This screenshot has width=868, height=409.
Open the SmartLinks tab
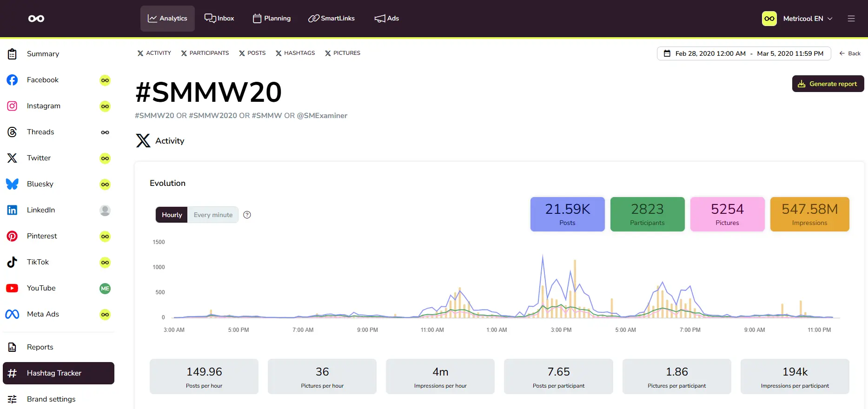[331, 19]
